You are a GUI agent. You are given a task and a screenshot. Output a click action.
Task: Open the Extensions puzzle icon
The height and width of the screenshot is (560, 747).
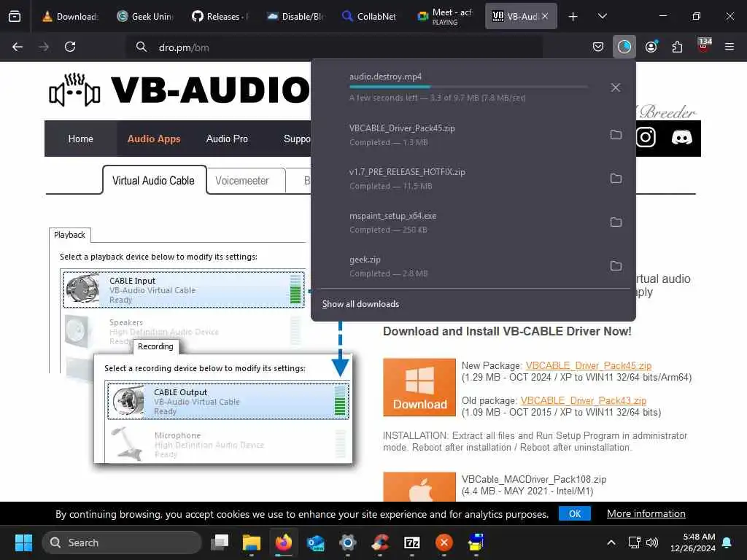(x=677, y=47)
